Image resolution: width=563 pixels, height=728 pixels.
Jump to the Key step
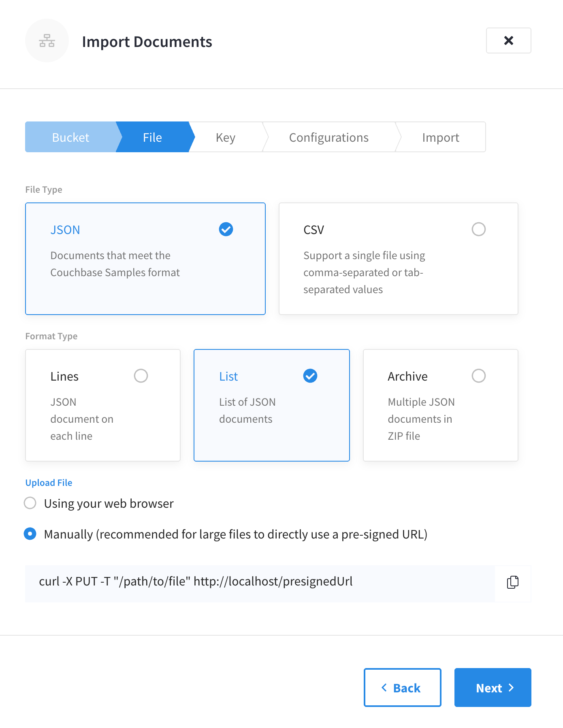(x=226, y=137)
